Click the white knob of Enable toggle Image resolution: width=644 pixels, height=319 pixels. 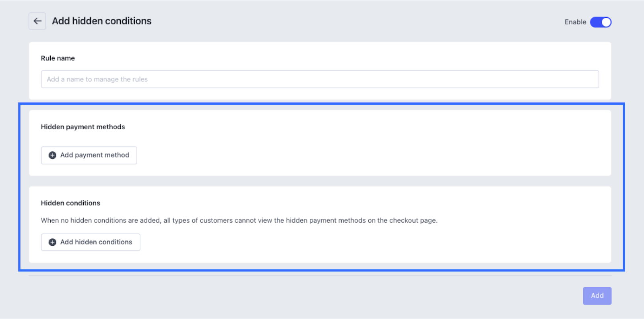tap(606, 22)
